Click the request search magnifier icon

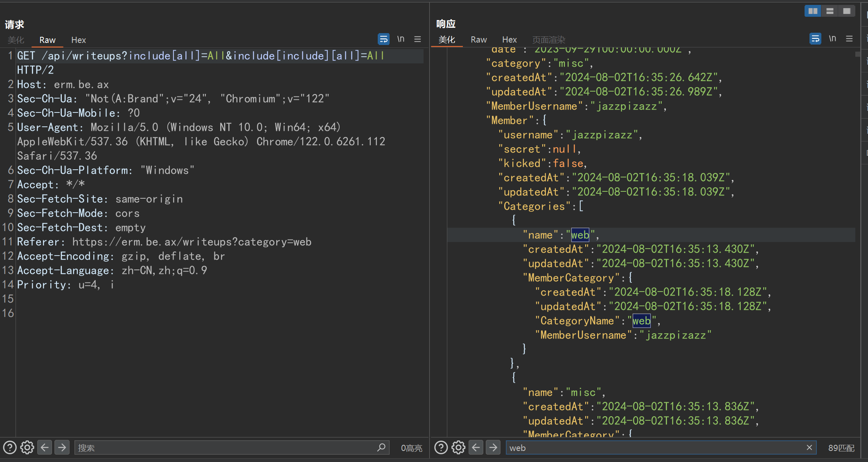[x=381, y=448]
